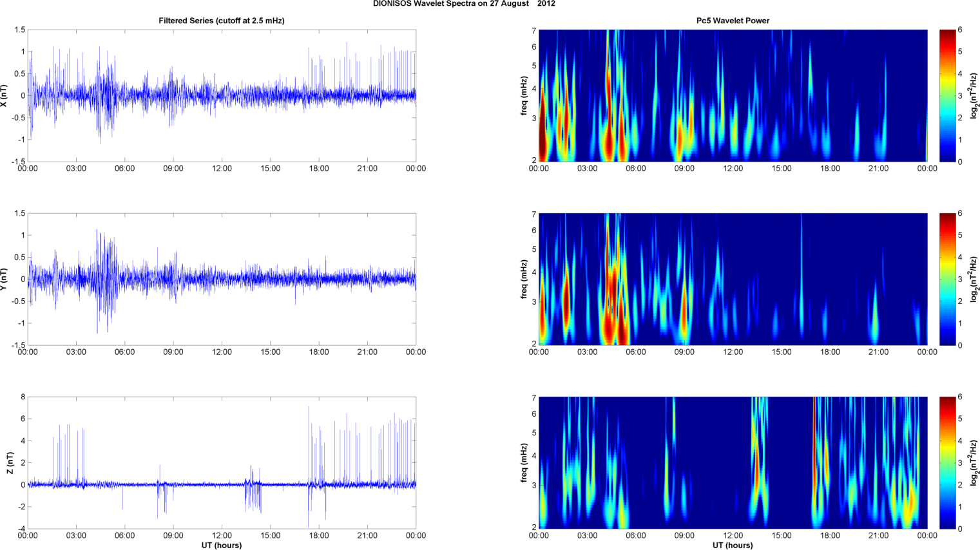Viewport: 980px width, 550px height.
Task: Click the color bar beside the Y spectrogram
Action: pyautogui.click(x=947, y=280)
